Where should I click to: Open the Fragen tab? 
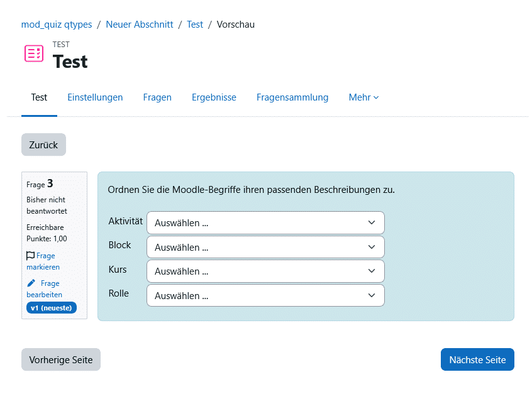pyautogui.click(x=157, y=97)
